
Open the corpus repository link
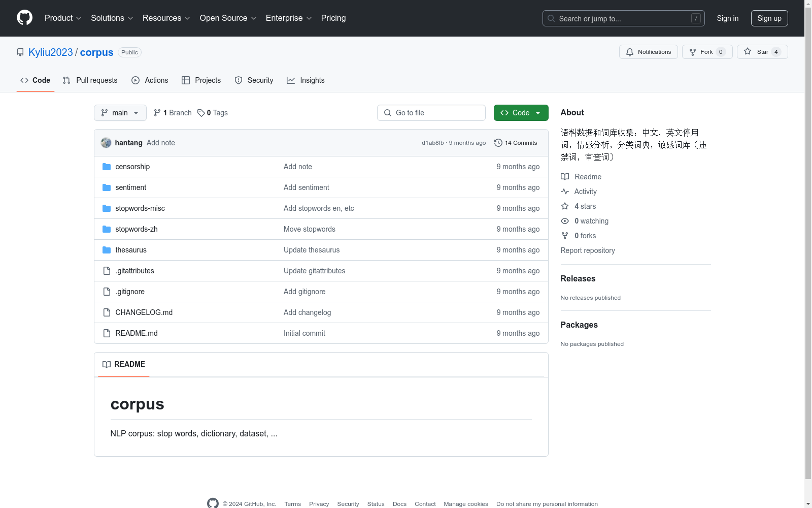coord(97,52)
